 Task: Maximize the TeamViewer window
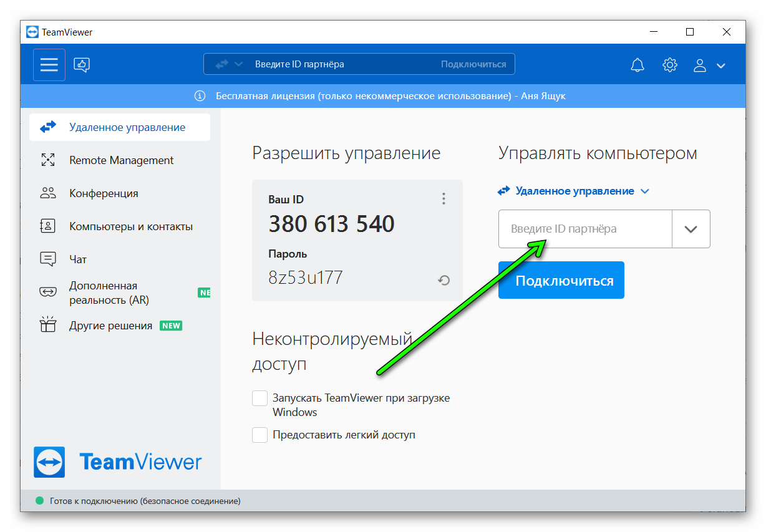point(690,32)
